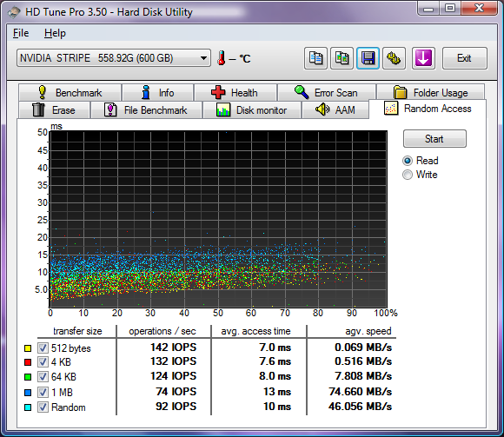Image resolution: width=504 pixels, height=437 pixels.
Task: Open the options gear icon
Action: (x=394, y=58)
